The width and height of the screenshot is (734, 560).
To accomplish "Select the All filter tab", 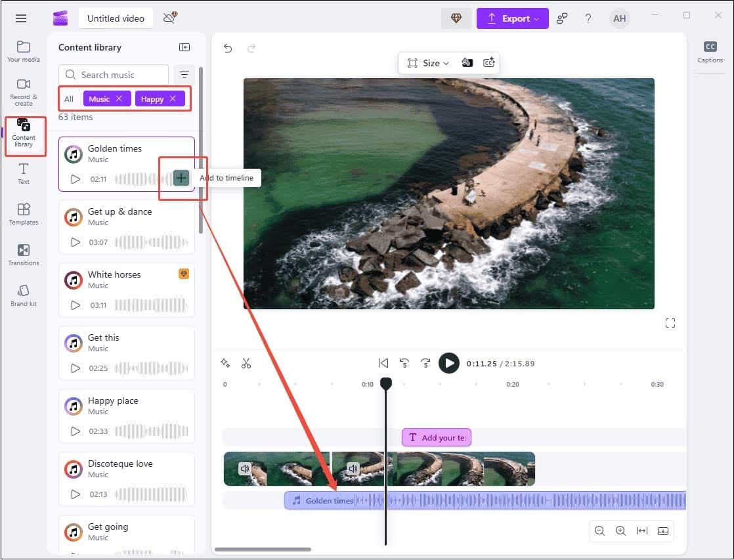I will pos(69,98).
